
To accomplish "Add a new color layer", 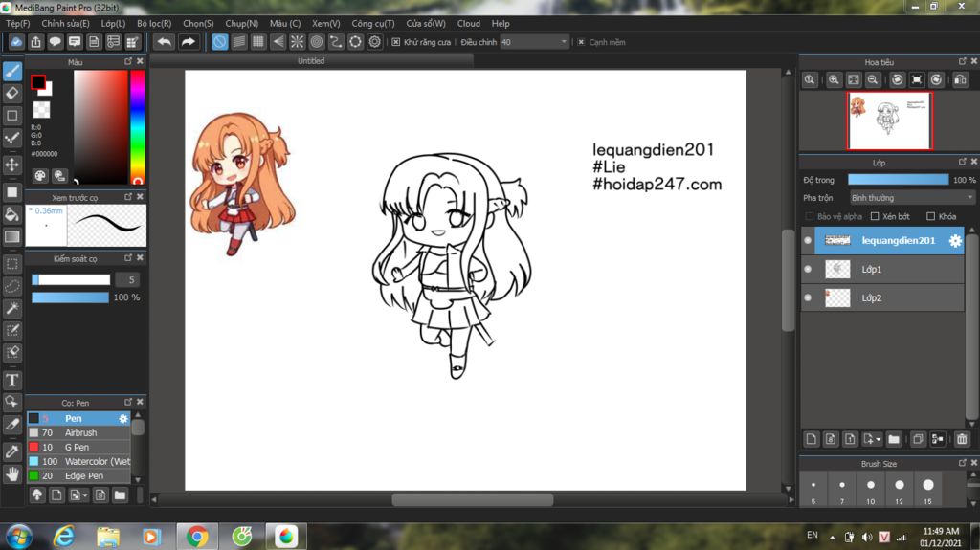I will click(811, 439).
